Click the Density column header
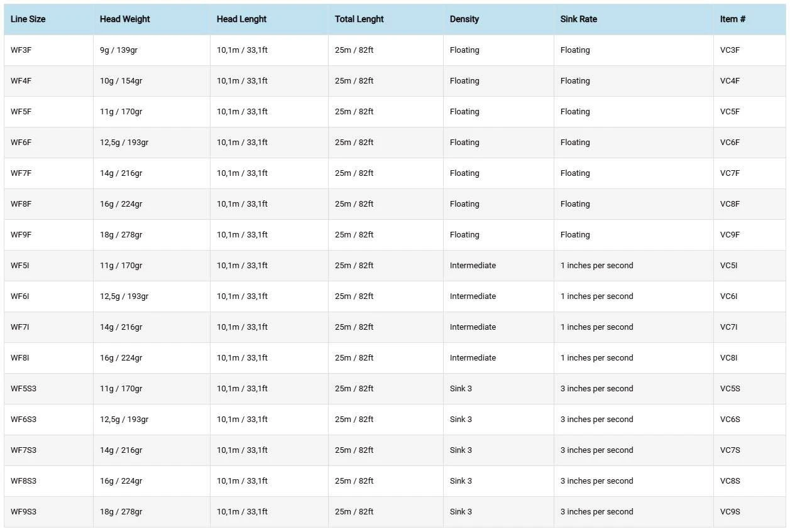 464,19
